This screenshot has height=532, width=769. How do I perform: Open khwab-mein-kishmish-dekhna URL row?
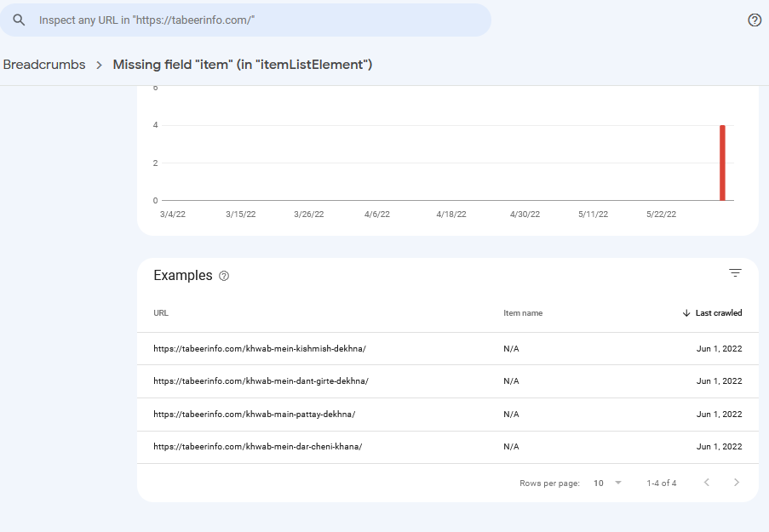pyautogui.click(x=260, y=348)
